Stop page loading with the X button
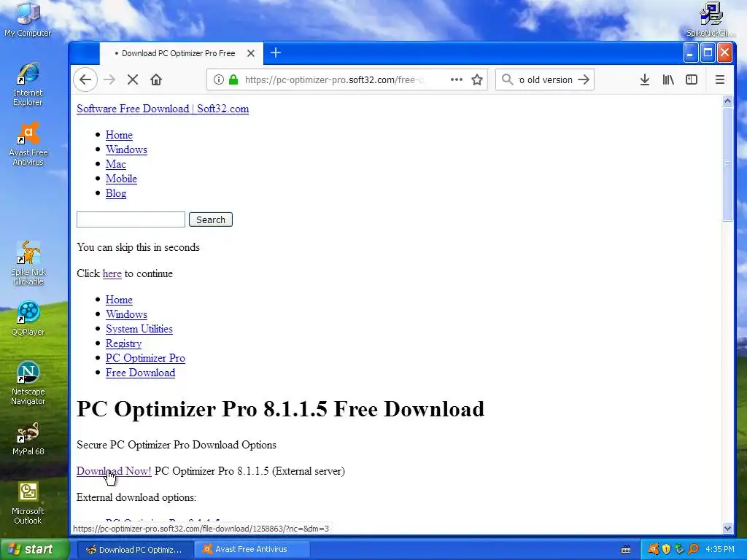 pos(133,79)
